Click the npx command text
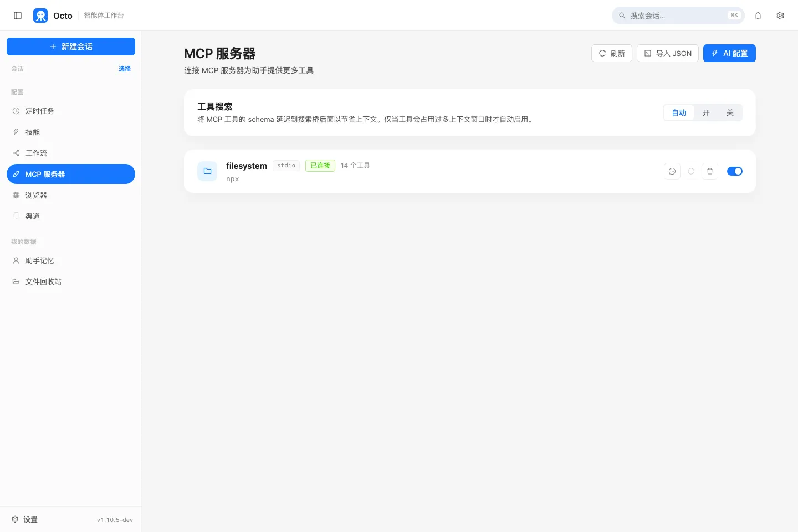This screenshot has height=532, width=798. tap(233, 179)
